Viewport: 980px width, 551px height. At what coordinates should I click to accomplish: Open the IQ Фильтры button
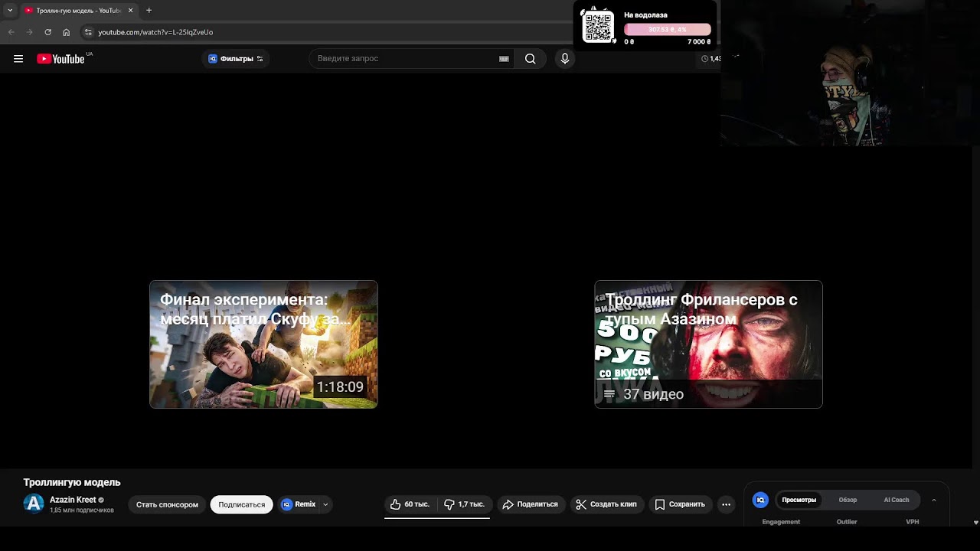pyautogui.click(x=236, y=59)
